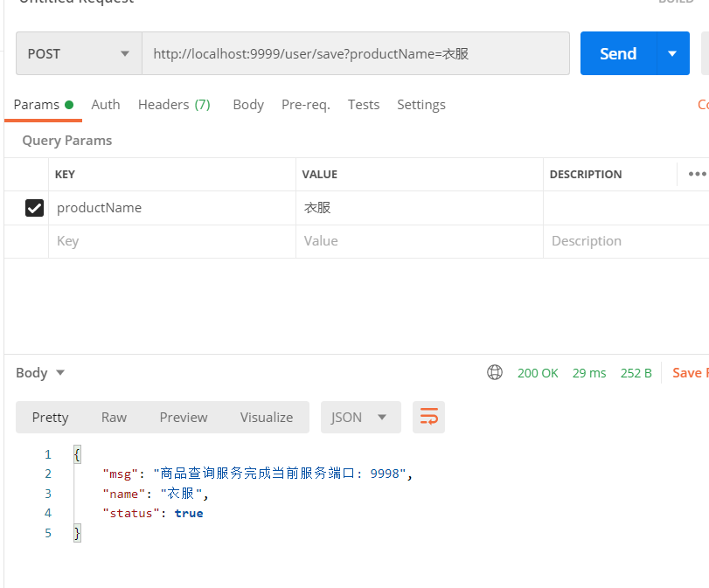Click the empty Description placeholder field
Viewport: 709px width, 588px height.
tap(626, 241)
